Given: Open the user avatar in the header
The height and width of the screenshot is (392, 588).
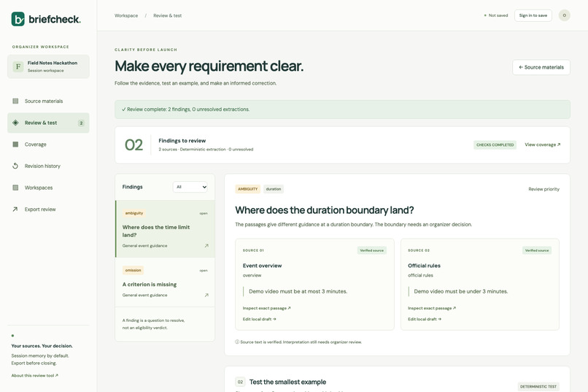Looking at the screenshot, I should coord(565,15).
